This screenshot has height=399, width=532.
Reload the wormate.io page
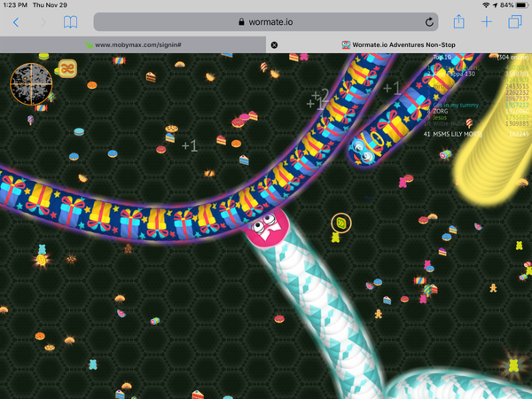pos(429,22)
